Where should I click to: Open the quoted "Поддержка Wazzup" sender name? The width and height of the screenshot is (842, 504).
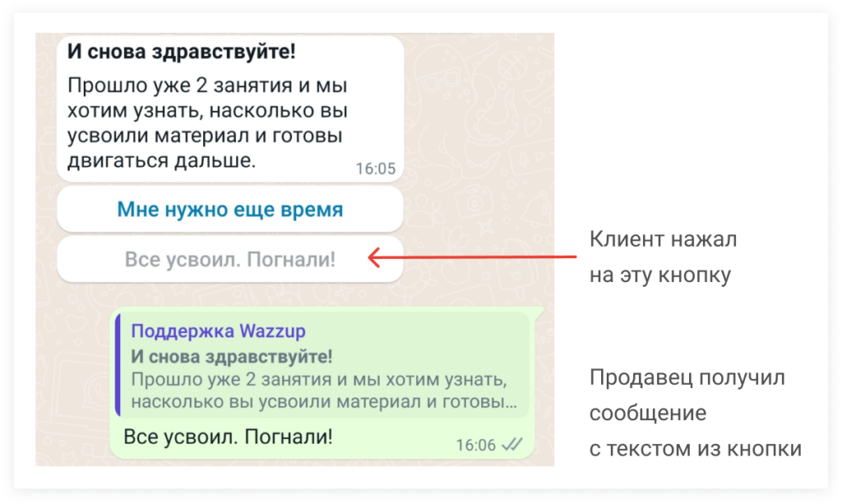pos(218,331)
